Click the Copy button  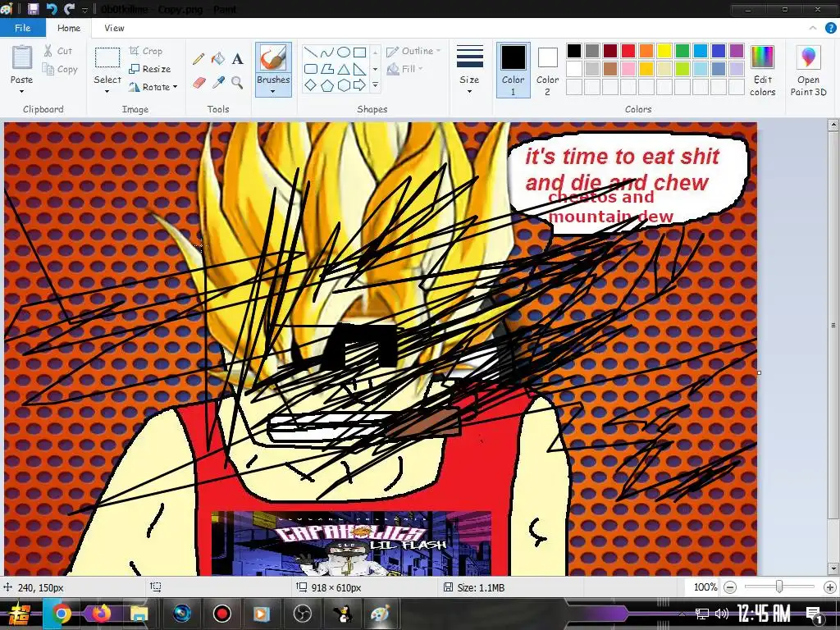pyautogui.click(x=59, y=69)
